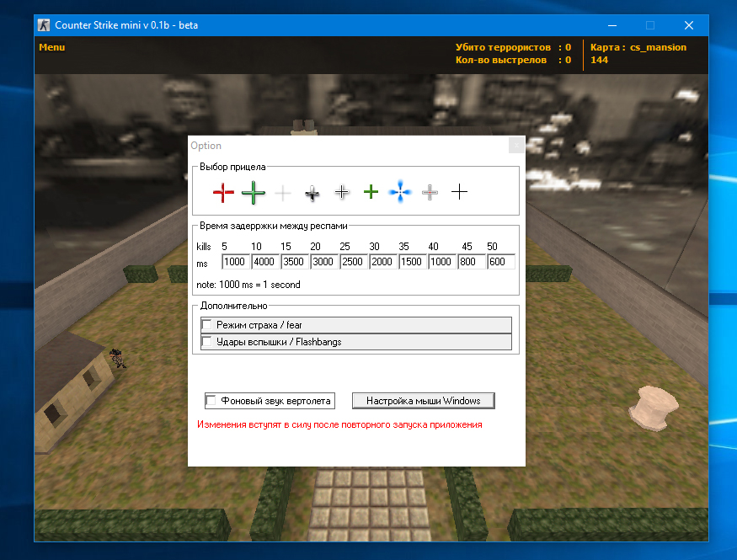This screenshot has height=560, width=737.
Task: Choose the white crosshair with black outline
Action: [342, 193]
